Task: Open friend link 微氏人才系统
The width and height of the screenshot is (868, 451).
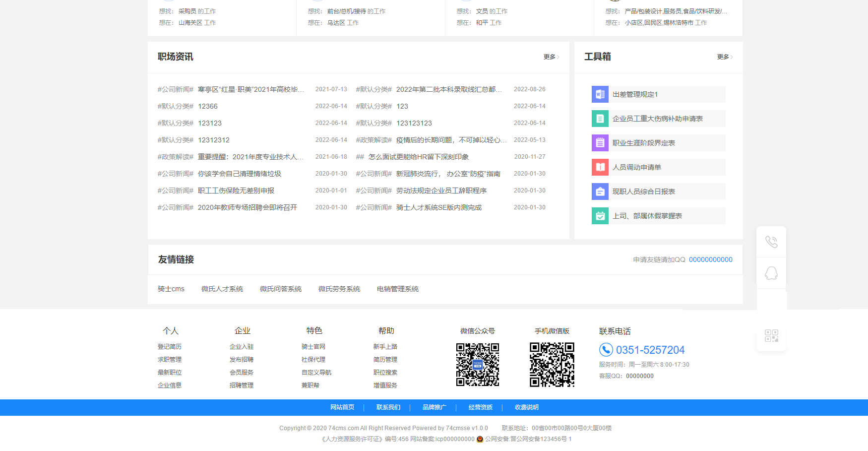Action: click(222, 289)
